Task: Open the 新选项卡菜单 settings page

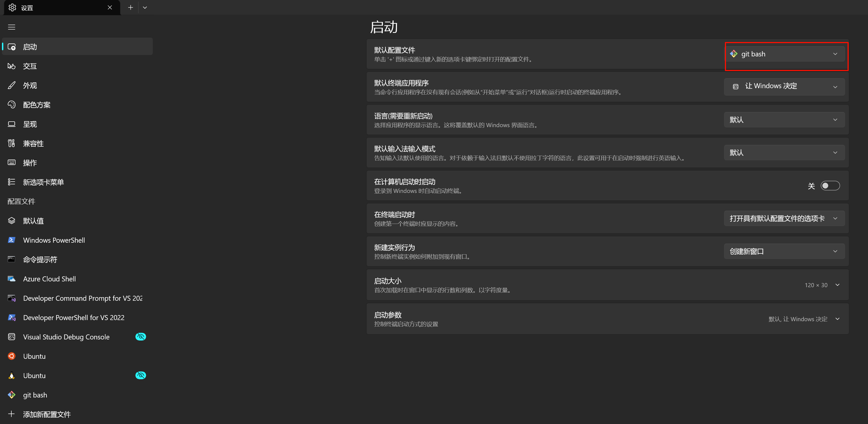Action: coord(43,182)
